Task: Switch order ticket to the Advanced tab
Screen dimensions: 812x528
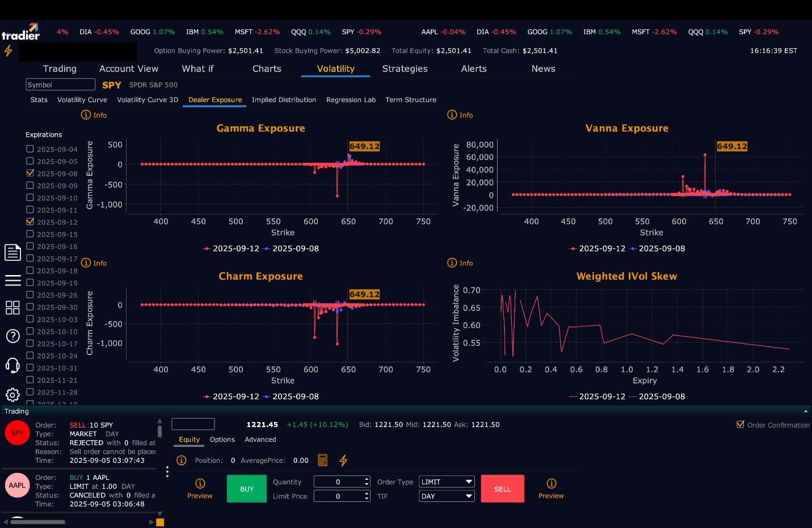Action: tap(260, 440)
